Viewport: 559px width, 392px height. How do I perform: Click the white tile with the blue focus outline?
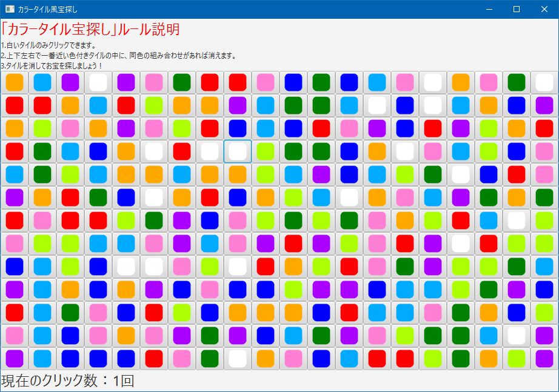[238, 151]
